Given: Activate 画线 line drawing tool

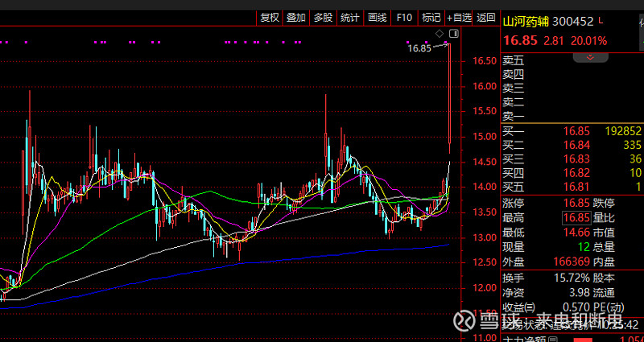Looking at the screenshot, I should [377, 17].
